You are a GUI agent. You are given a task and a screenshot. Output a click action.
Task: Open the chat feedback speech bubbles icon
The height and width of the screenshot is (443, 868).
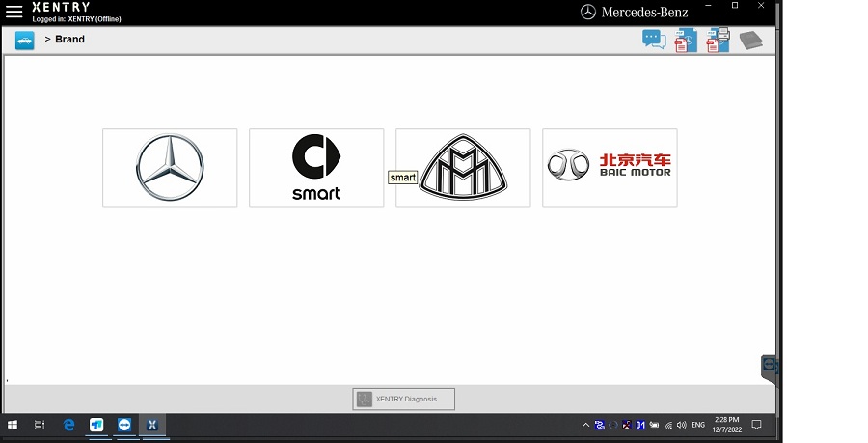[654, 40]
